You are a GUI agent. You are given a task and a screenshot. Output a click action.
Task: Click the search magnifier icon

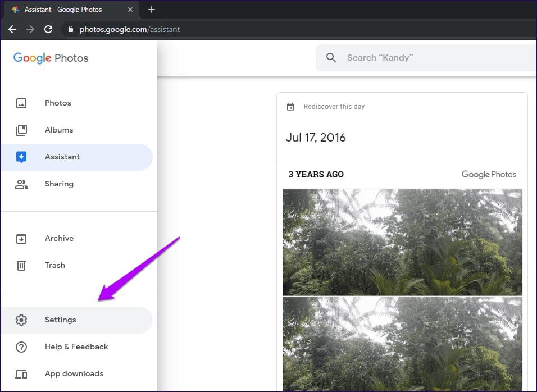[x=331, y=57]
